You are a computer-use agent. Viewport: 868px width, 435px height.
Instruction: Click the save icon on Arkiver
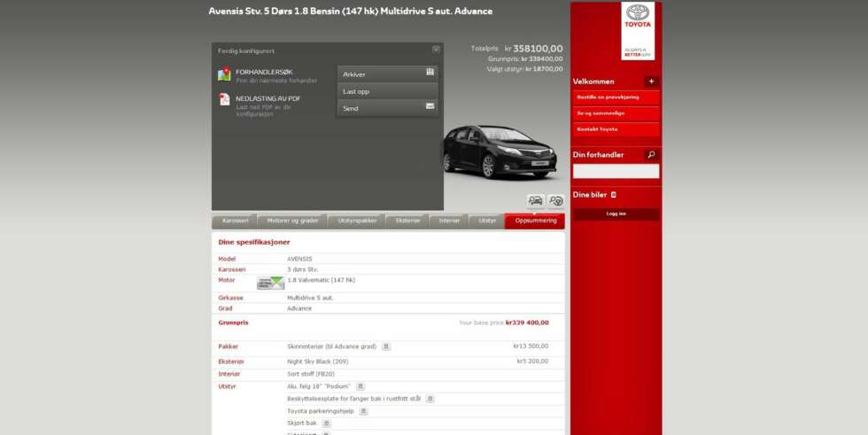pos(430,72)
